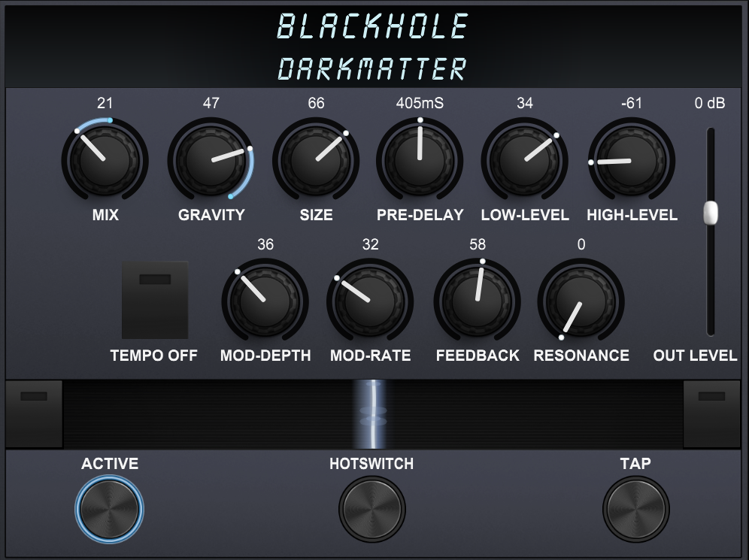Select the MOD-RATE knob

coord(370,301)
